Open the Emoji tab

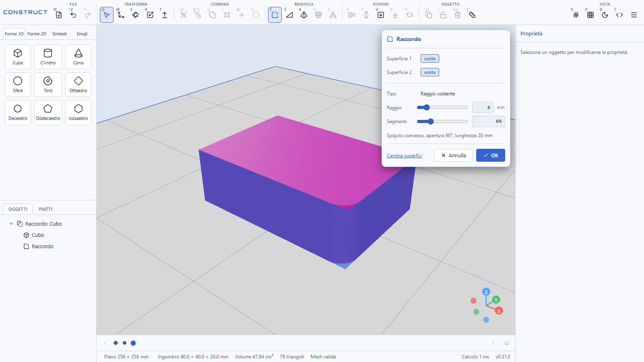coord(82,34)
